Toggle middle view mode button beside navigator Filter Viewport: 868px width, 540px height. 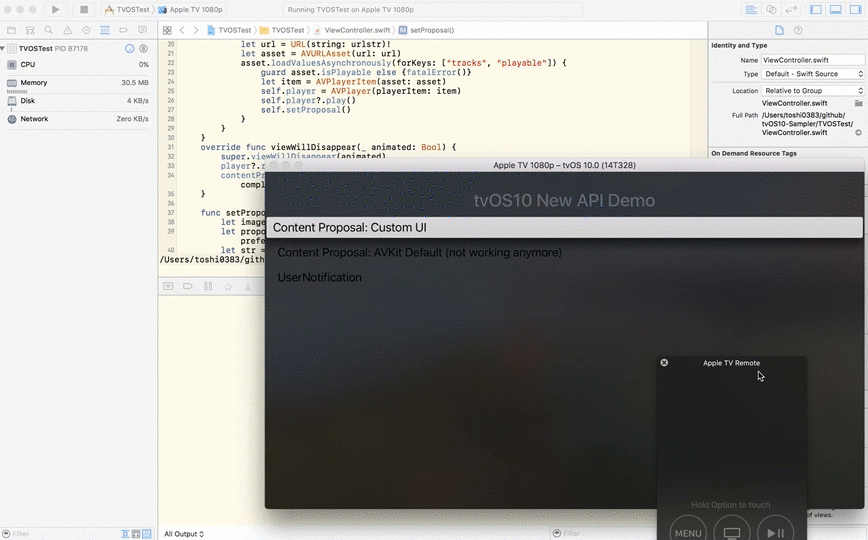tap(136, 534)
